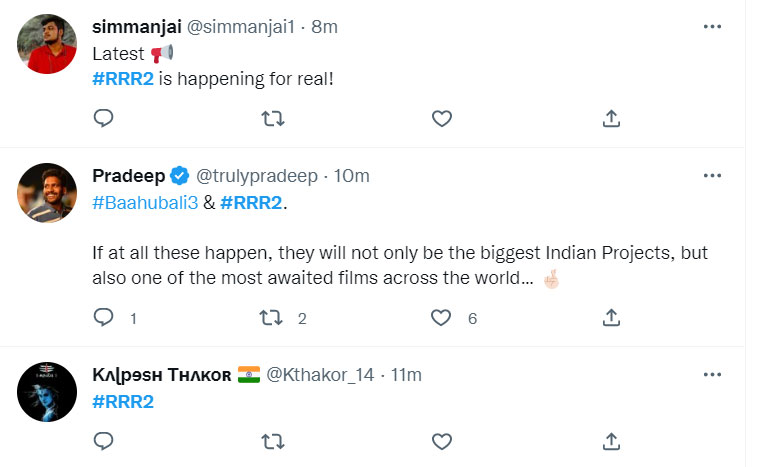Reply to Pradeep's tweet
Screen dimensions: 758x467
tap(103, 318)
